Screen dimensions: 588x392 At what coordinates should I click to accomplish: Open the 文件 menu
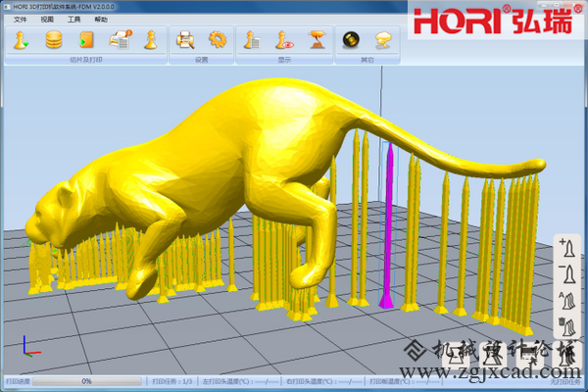tap(21, 20)
